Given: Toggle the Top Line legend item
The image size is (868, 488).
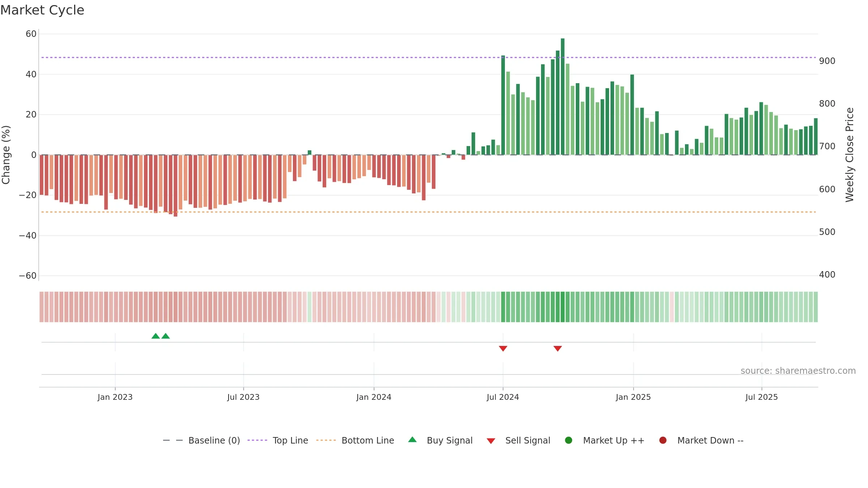Looking at the screenshot, I should tap(278, 440).
